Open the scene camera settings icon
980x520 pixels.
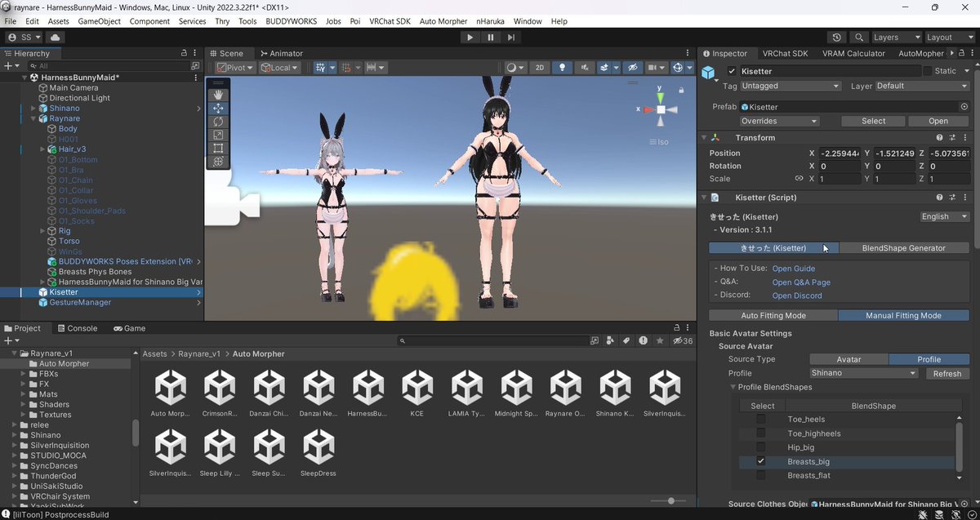[655, 68]
